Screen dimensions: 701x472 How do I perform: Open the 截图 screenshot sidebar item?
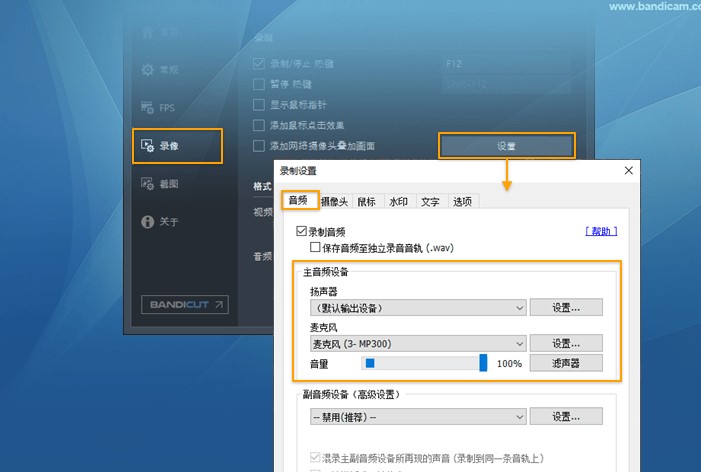click(160, 183)
